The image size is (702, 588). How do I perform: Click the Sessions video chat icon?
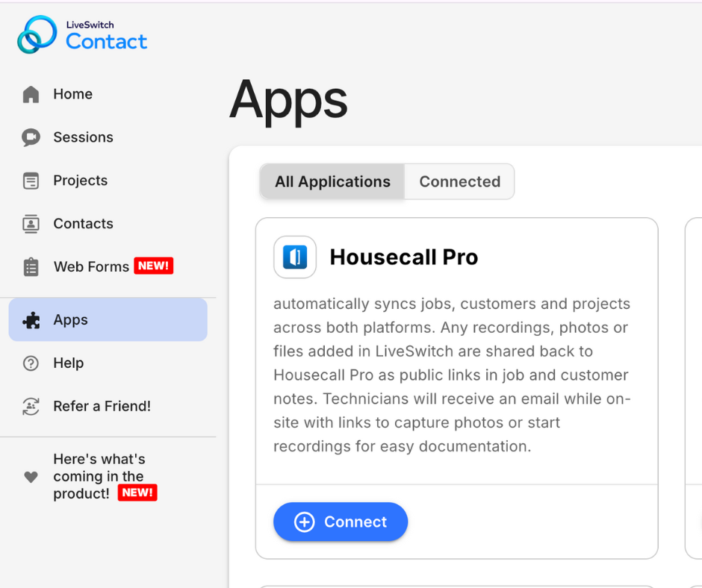pos(31,137)
